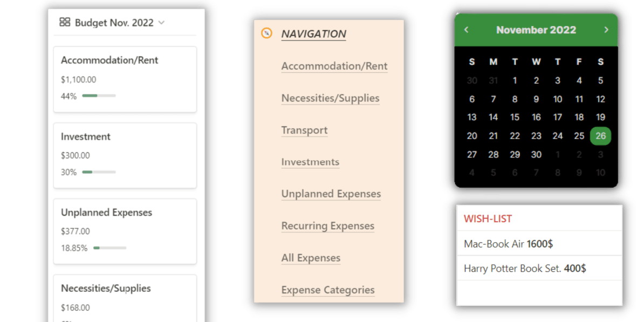
Task: Select the Mac-Book Air wish-list row
Action: [540, 244]
